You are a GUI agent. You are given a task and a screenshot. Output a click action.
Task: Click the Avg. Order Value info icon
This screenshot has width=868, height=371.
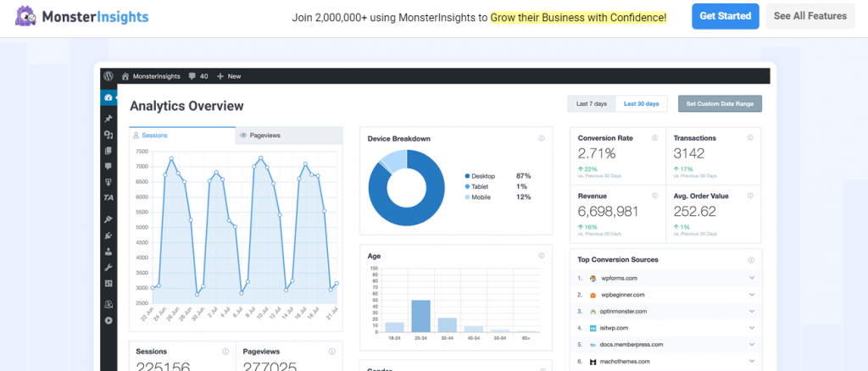coord(750,196)
